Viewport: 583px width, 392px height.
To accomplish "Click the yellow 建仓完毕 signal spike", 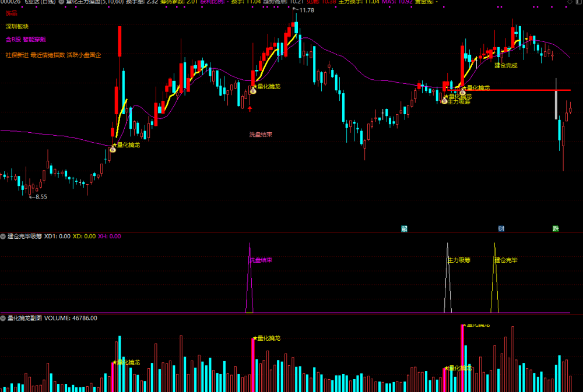I will tap(494, 278).
